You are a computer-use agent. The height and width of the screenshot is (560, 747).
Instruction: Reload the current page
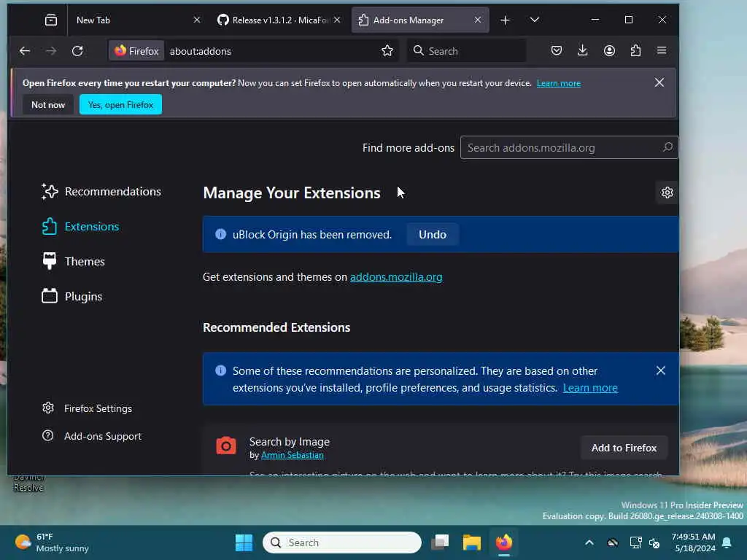click(77, 51)
